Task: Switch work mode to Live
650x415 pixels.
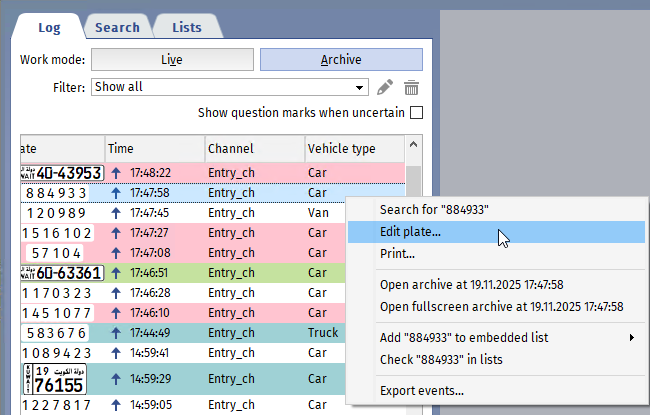Action: click(173, 60)
